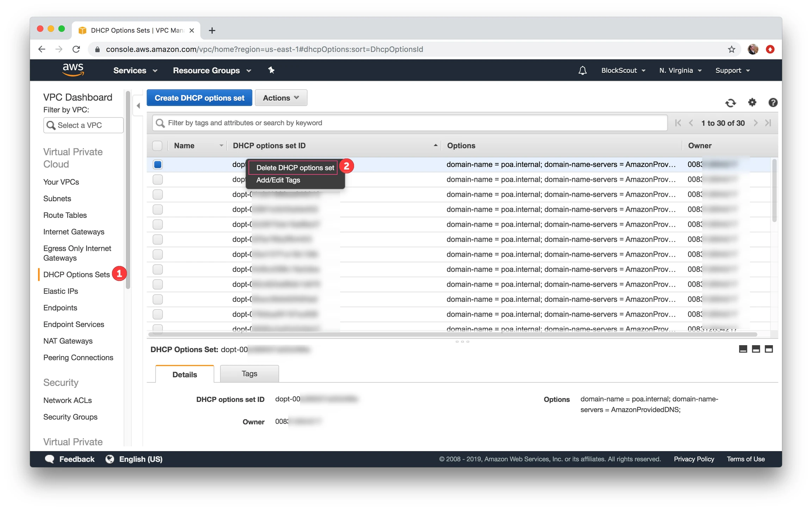The width and height of the screenshot is (812, 510).
Task: Open N. Virginia region selector
Action: tap(680, 70)
